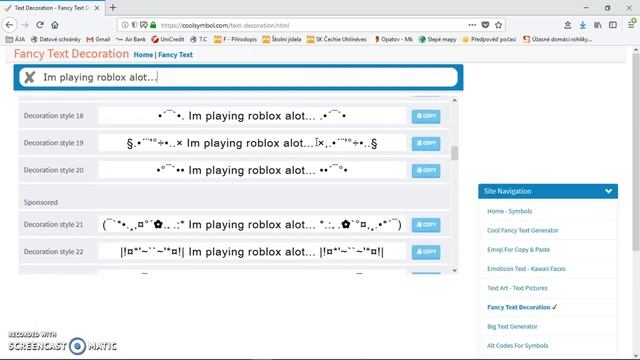Open the Air Bank bookmark
The height and width of the screenshot is (360, 640).
tap(131, 39)
